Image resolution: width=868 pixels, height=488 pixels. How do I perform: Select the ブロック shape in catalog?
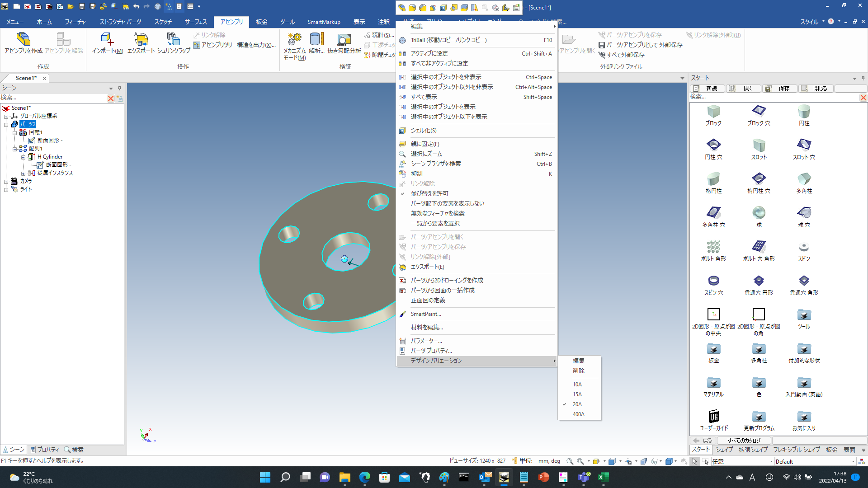(x=713, y=112)
